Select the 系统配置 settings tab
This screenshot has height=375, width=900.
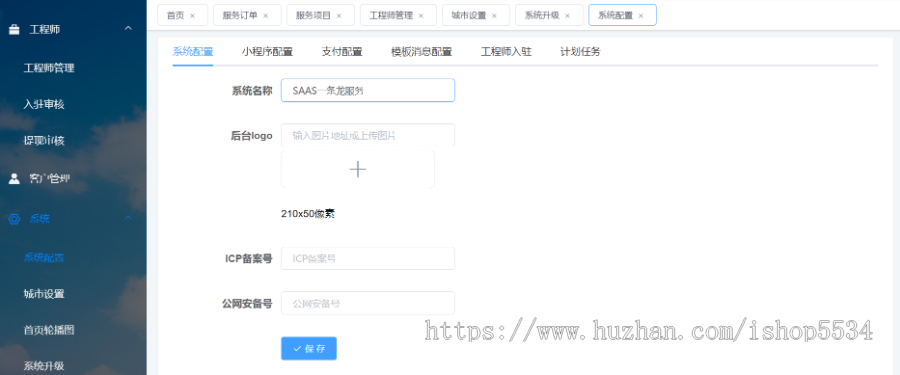[x=193, y=52]
